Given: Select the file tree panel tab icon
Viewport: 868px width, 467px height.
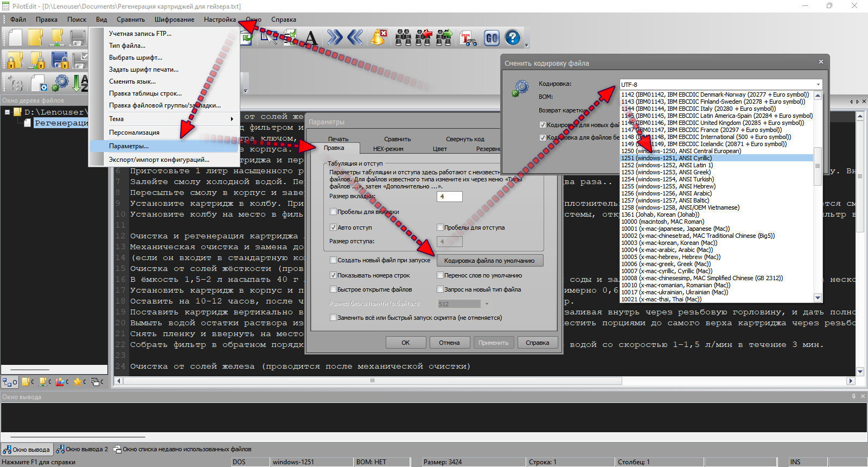Looking at the screenshot, I should point(10,382).
